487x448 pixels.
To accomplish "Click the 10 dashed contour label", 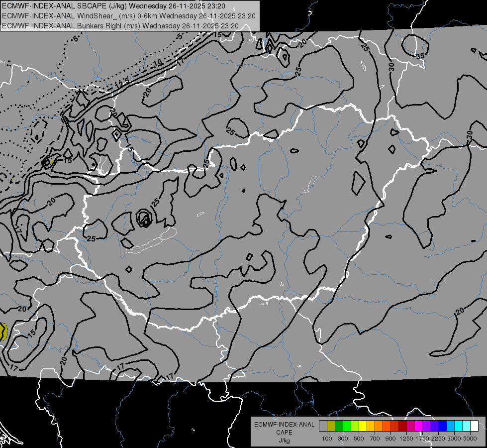I will 158,63.
